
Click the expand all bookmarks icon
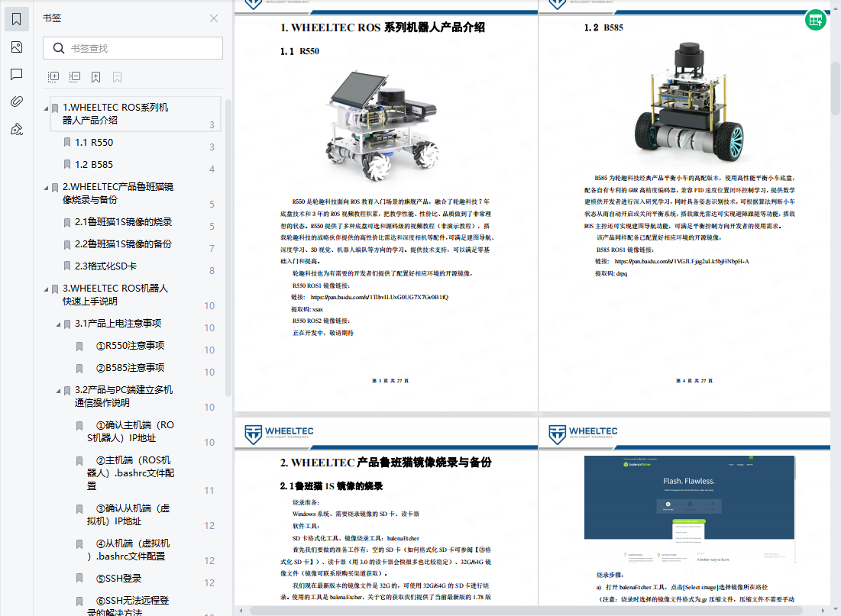[53, 77]
